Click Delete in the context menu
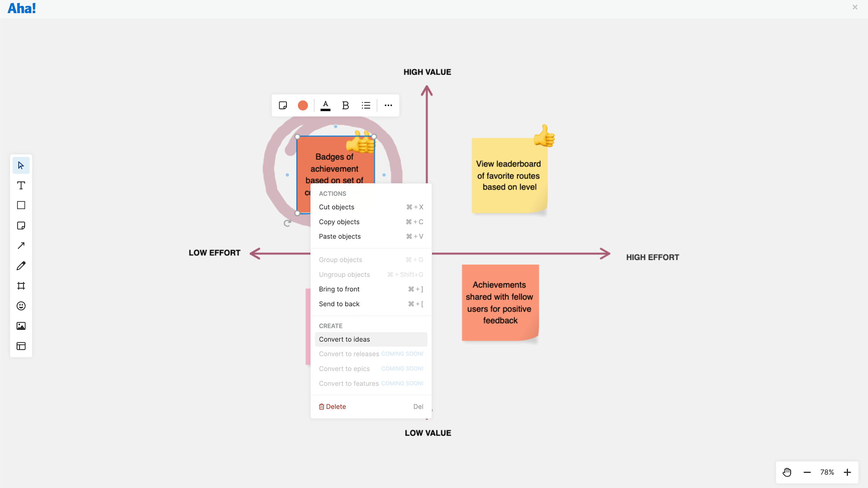Screen dimensions: 868x488 [336, 406]
